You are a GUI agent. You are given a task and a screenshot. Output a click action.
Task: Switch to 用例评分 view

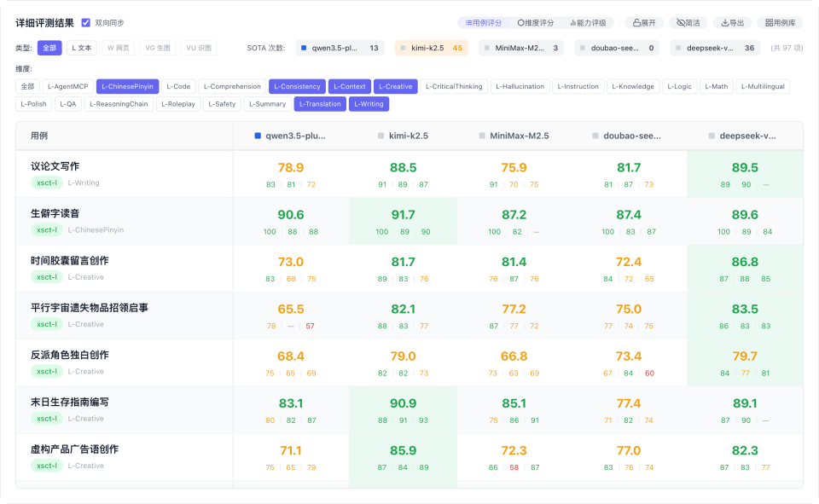483,23
